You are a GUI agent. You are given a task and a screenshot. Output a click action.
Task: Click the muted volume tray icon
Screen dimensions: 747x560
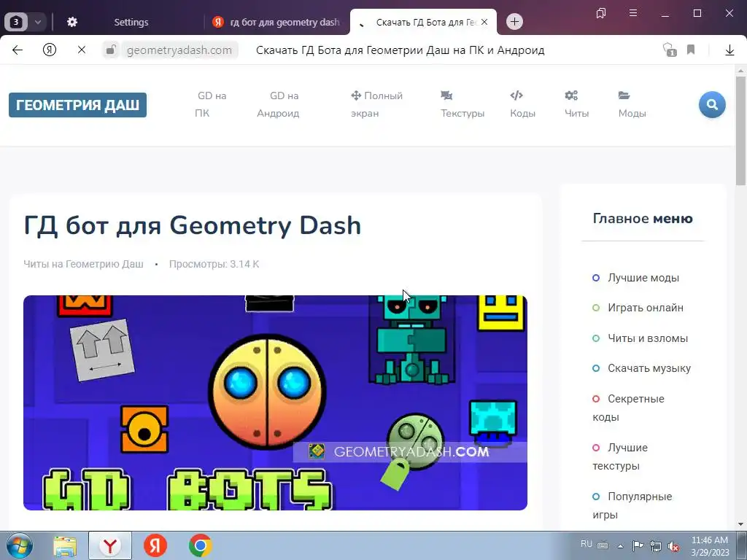[673, 546]
